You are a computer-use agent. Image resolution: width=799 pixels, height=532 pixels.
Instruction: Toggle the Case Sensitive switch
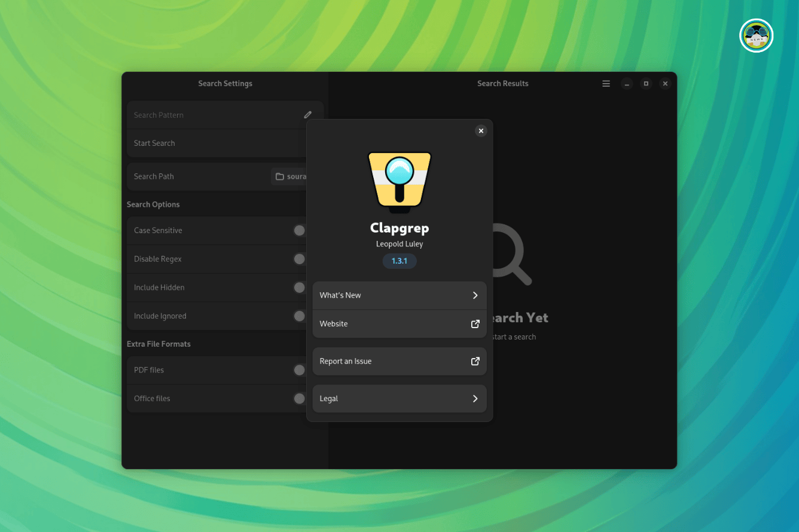[300, 231]
